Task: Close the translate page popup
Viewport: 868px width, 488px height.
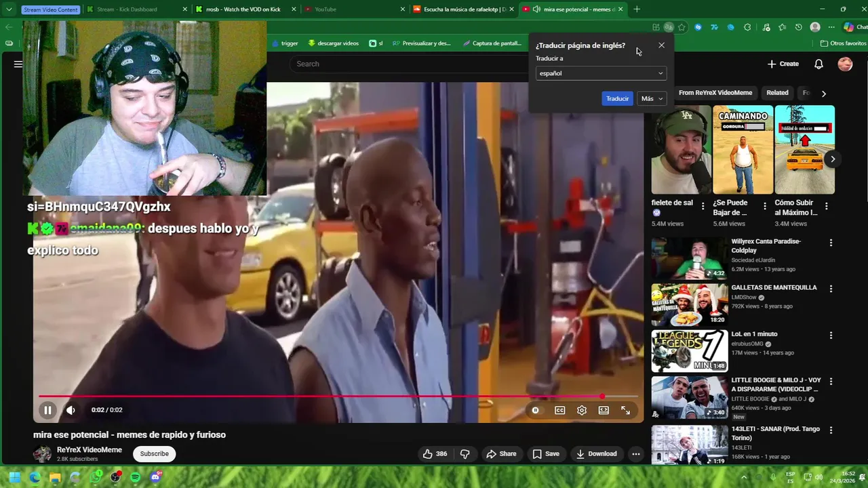Action: tap(661, 45)
